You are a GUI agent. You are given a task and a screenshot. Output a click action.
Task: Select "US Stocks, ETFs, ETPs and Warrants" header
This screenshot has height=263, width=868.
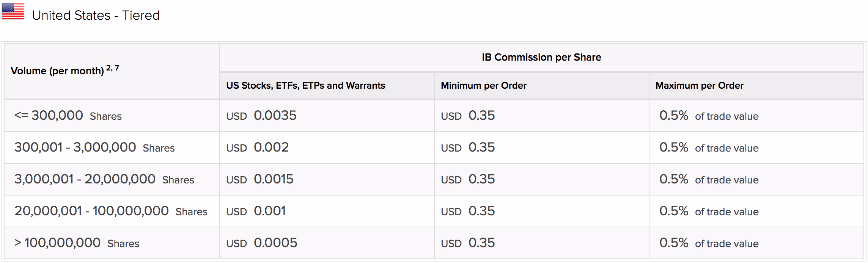pyautogui.click(x=305, y=86)
